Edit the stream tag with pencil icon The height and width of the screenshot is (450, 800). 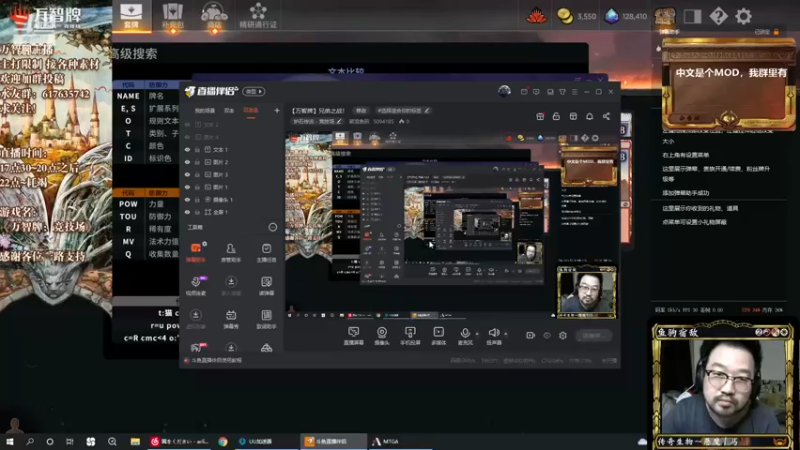427,110
